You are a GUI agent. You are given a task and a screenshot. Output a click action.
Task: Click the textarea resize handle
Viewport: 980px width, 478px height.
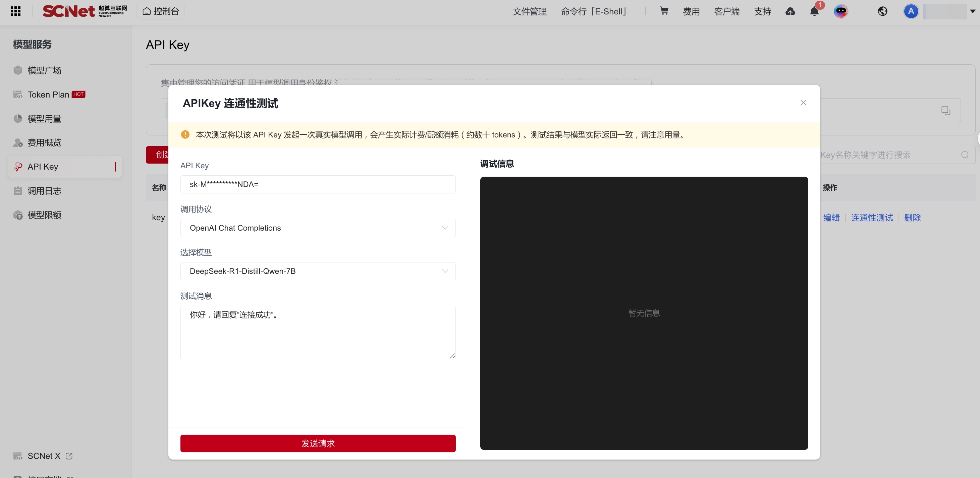tap(452, 356)
